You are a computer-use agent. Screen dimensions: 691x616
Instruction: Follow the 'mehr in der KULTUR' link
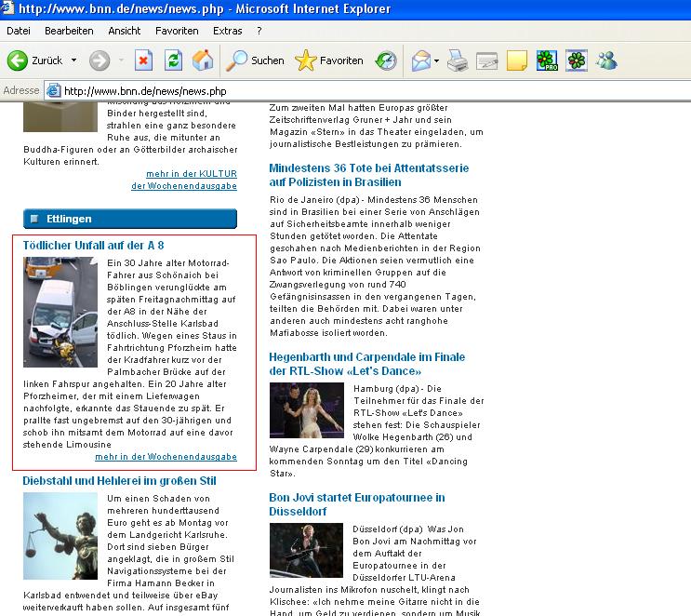coord(192,174)
